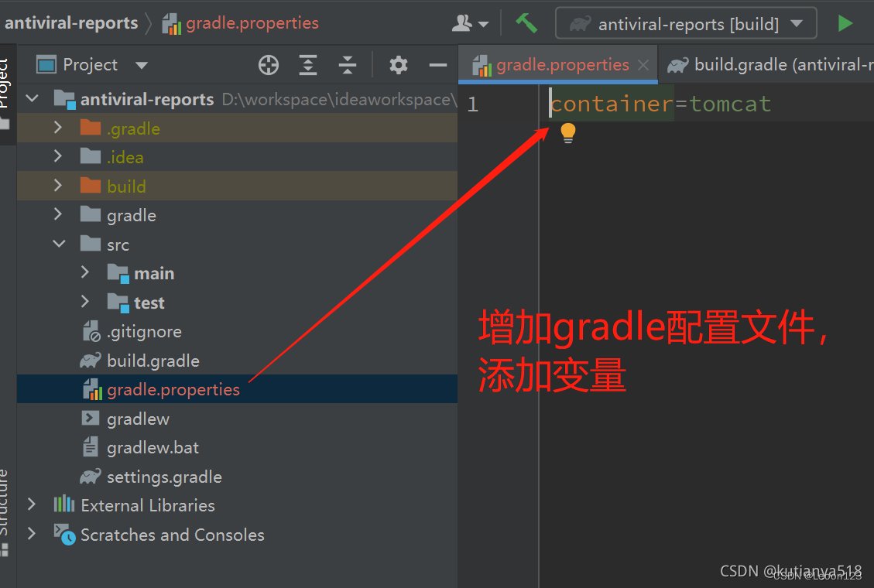Screen dimensions: 874x588
Task: Click the 'container' key in editor
Action: 612,104
